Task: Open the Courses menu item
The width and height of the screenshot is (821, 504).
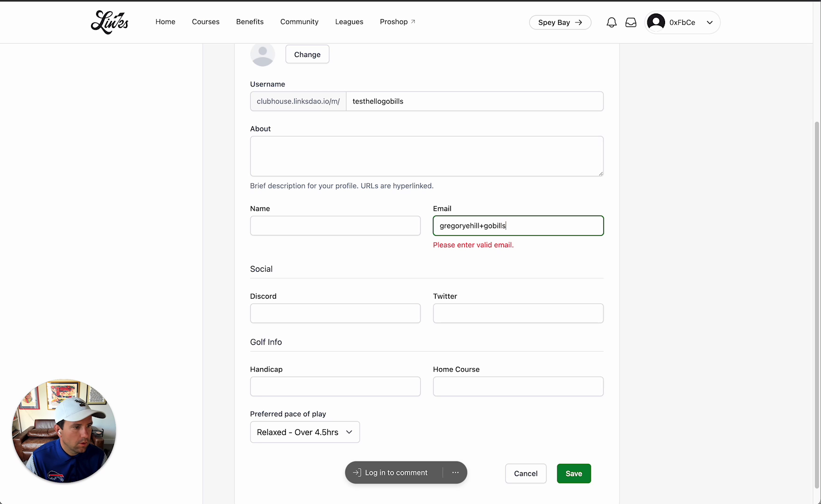Action: click(205, 22)
